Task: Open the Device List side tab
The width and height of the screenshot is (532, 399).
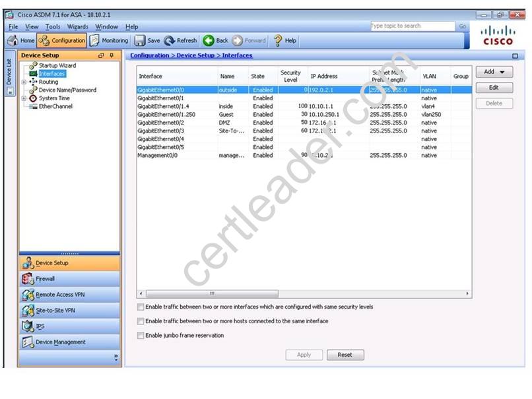Action: click(x=9, y=73)
